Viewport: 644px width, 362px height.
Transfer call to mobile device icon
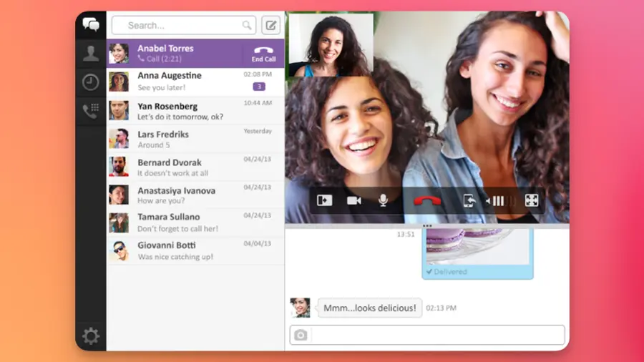(469, 200)
